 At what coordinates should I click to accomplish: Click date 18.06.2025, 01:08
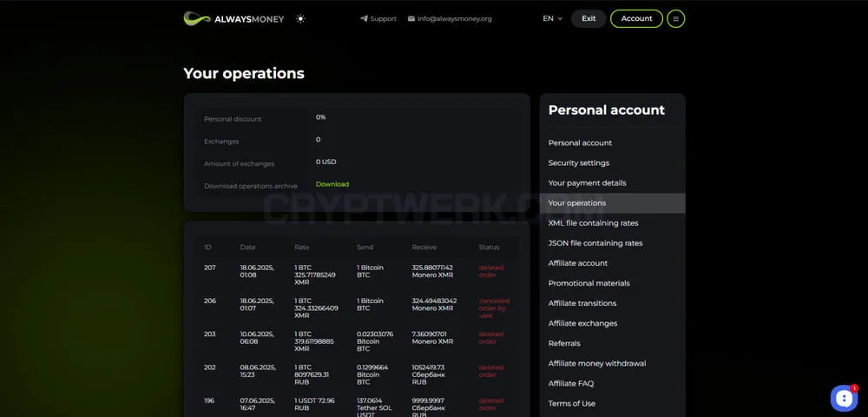tap(256, 271)
